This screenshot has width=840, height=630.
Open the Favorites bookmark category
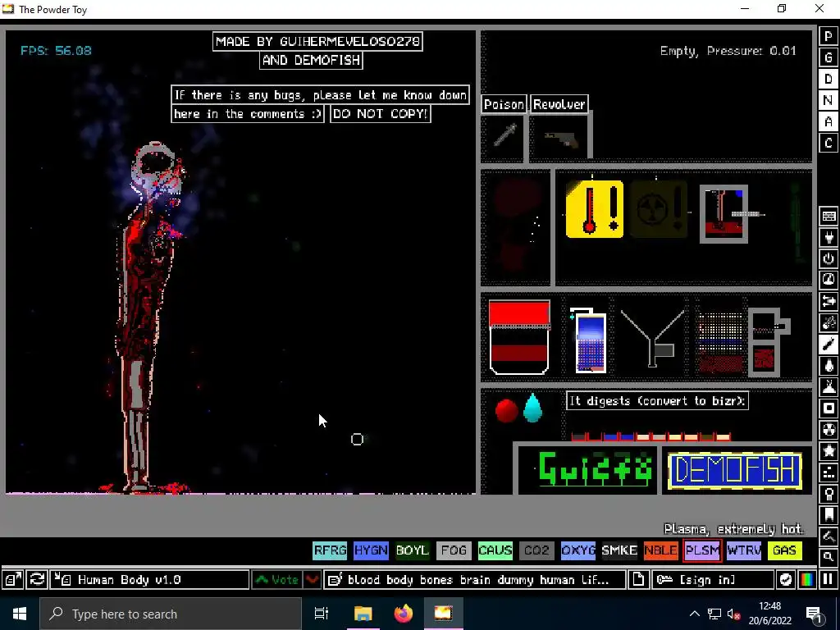pos(829,515)
